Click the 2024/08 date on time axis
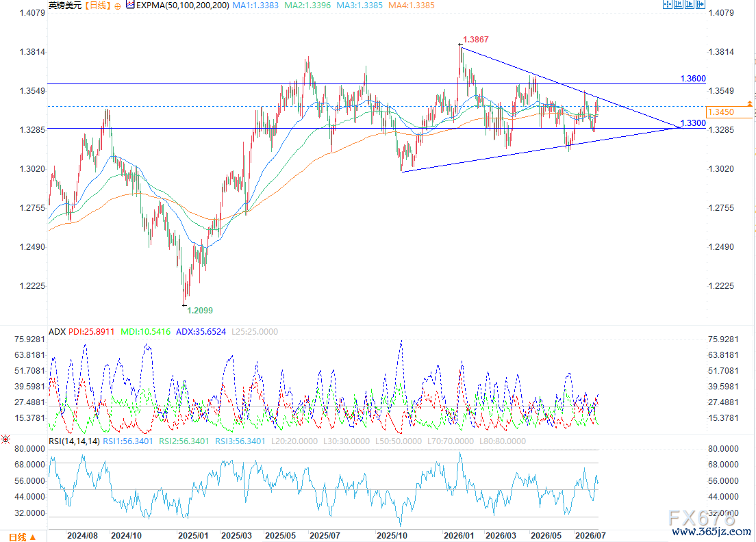 tap(82, 535)
